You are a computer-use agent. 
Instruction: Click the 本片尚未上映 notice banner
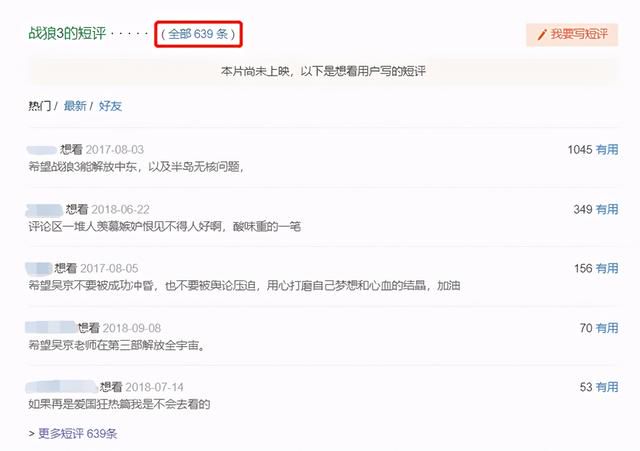(x=323, y=71)
